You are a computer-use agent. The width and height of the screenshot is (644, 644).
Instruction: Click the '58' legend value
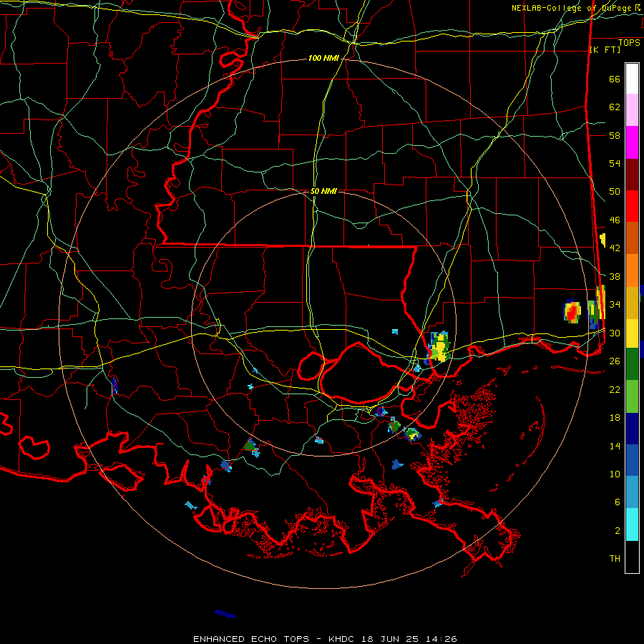point(615,135)
